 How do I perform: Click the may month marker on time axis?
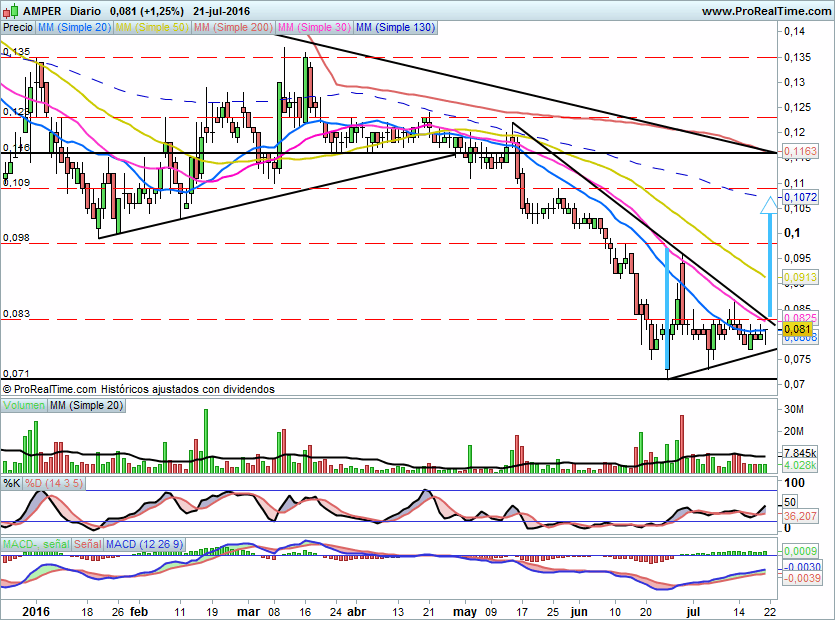coord(465,612)
